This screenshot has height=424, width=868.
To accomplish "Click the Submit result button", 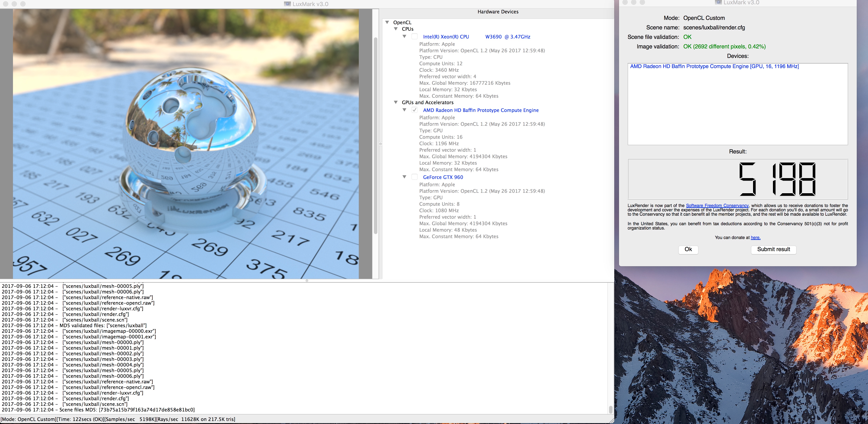I will (x=773, y=249).
